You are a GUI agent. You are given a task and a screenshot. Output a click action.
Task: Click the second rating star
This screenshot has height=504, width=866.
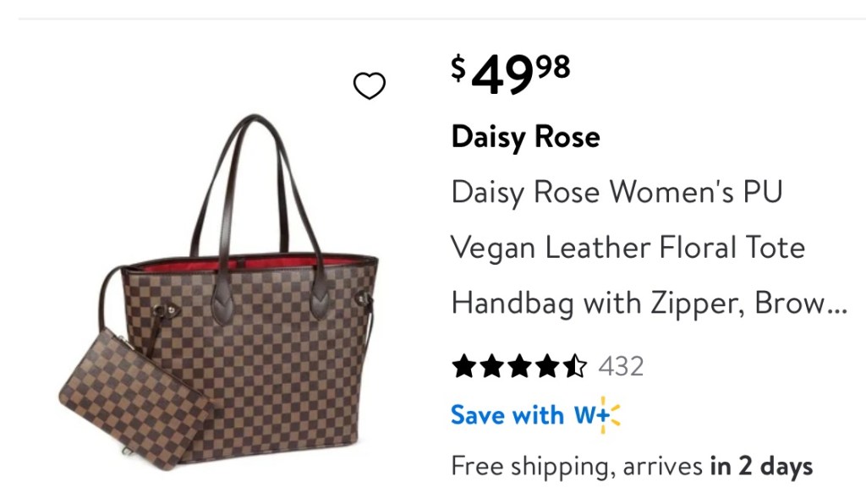click(491, 366)
